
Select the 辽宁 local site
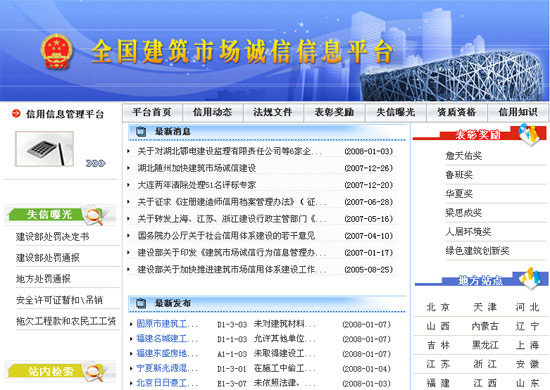[x=527, y=327]
